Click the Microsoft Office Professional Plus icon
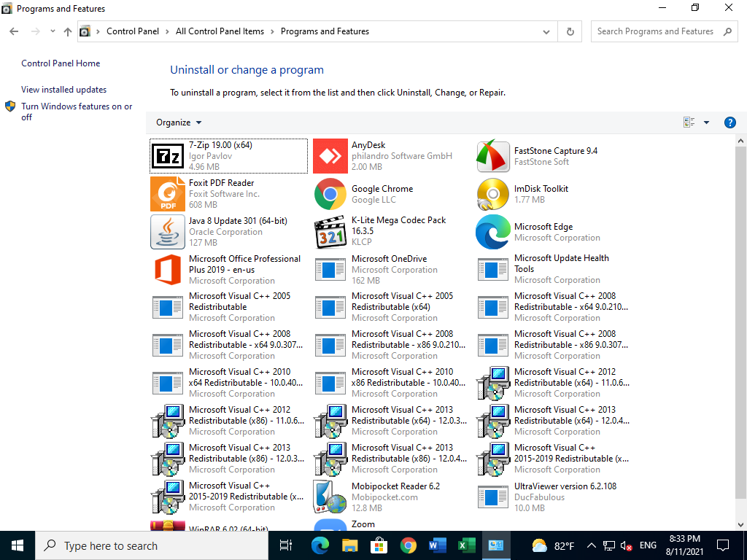Viewport: 747px width, 560px height. click(x=168, y=270)
